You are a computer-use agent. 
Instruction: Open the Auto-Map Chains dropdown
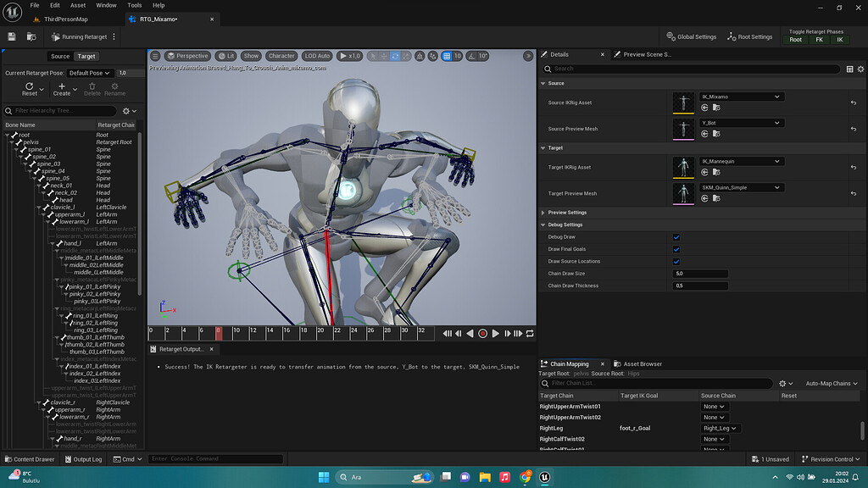pyautogui.click(x=830, y=383)
